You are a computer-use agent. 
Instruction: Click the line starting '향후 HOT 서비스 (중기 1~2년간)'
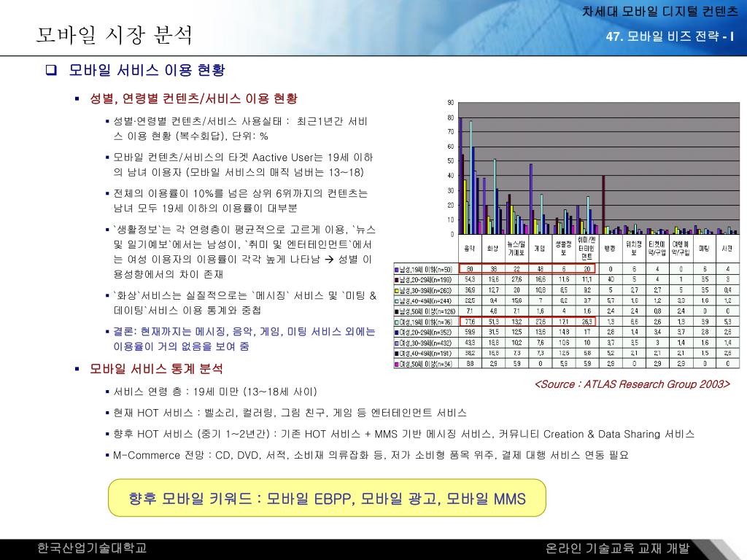[403, 434]
